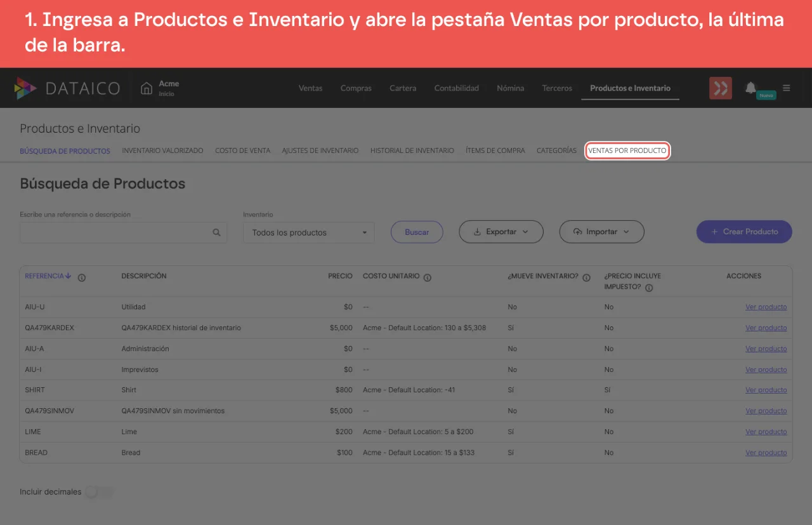Click info icon next to Referencia

coord(82,277)
